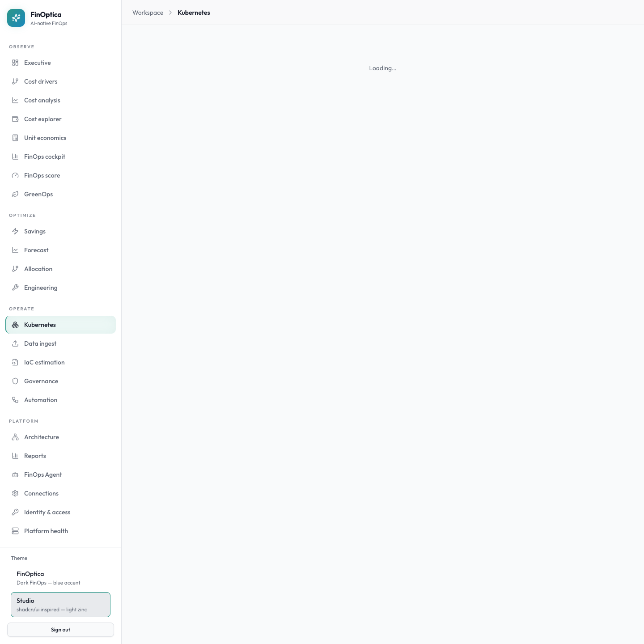Image resolution: width=644 pixels, height=644 pixels.
Task: Click the OBSERVE section heading
Action: (21, 47)
